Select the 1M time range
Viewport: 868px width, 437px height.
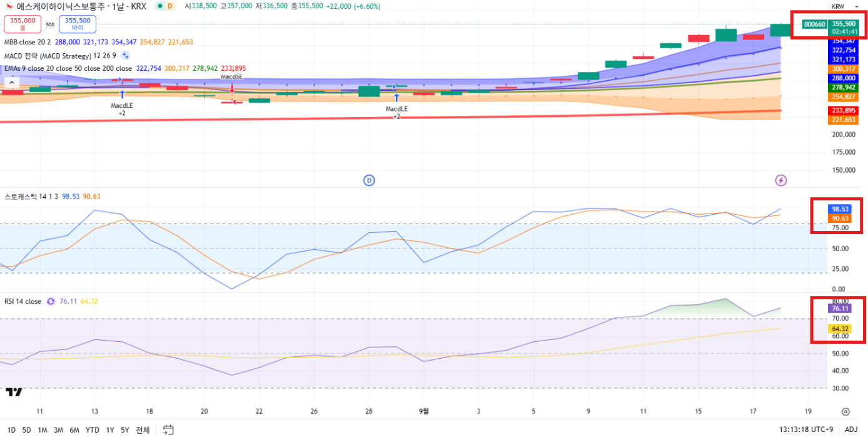(x=42, y=429)
